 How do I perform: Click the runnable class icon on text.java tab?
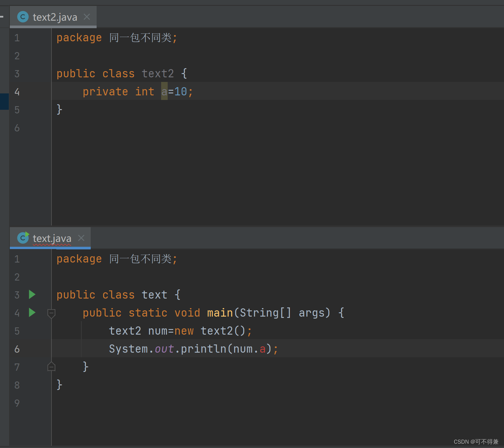click(23, 238)
